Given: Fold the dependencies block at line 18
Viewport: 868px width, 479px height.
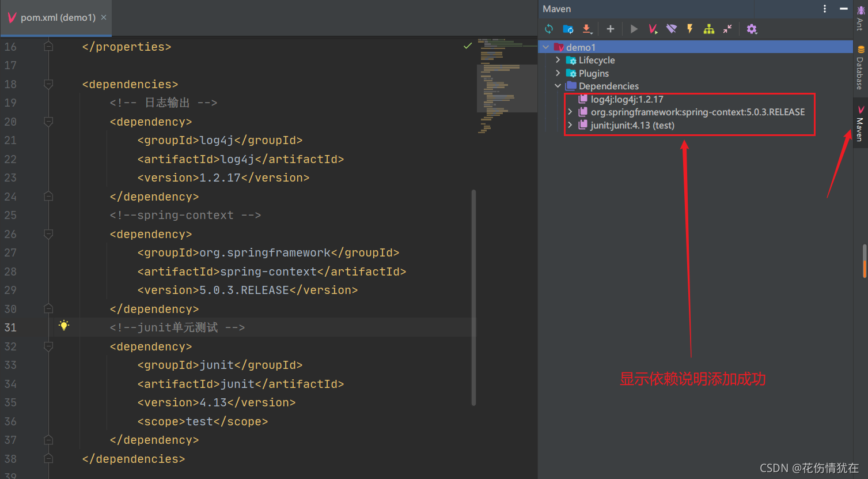Looking at the screenshot, I should pos(48,84).
